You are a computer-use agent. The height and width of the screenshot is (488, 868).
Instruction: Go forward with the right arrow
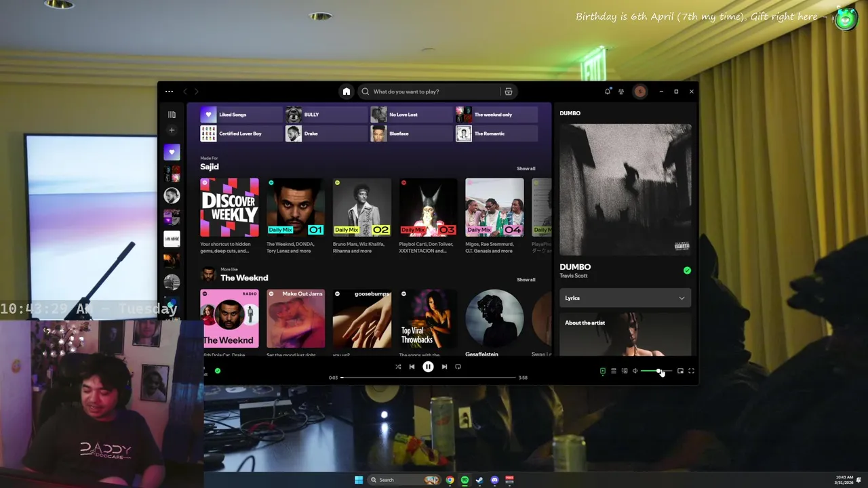(197, 91)
